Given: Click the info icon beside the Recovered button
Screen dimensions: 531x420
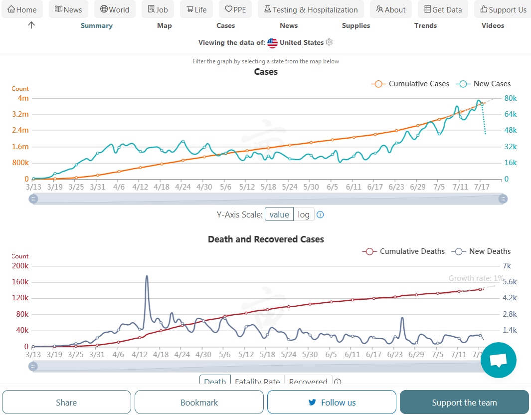Looking at the screenshot, I should 338,382.
